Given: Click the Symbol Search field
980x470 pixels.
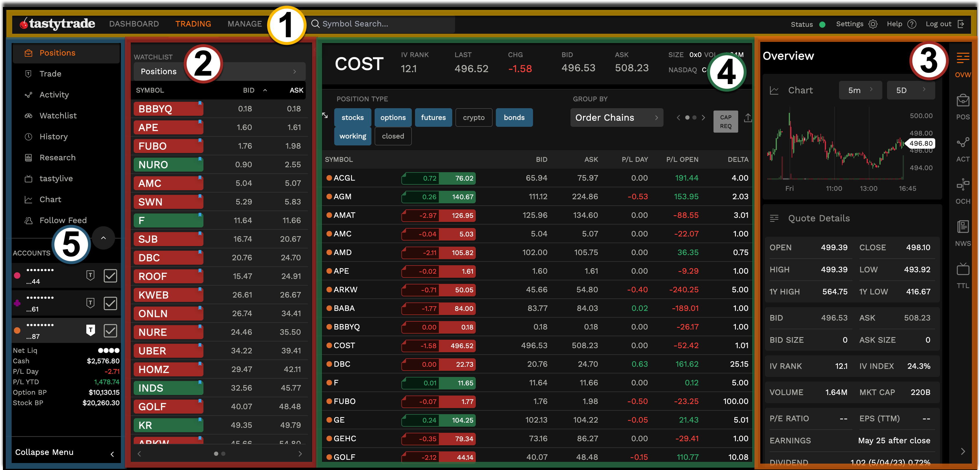Looking at the screenshot, I should [x=380, y=24].
